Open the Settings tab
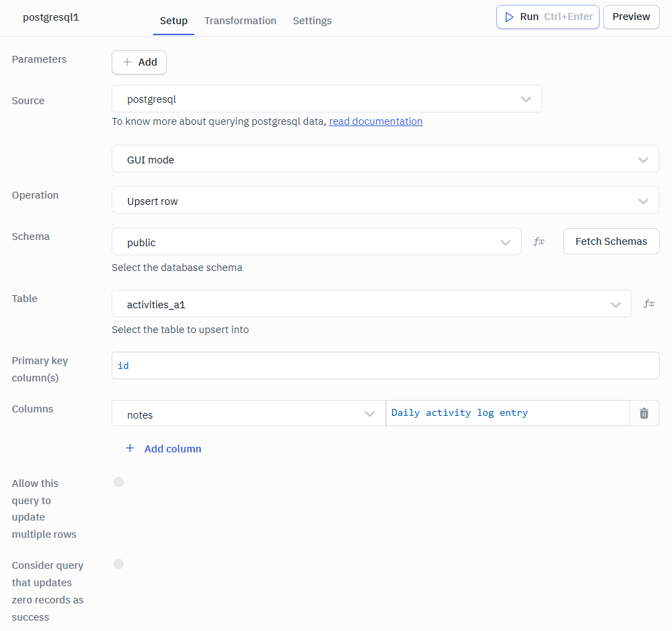This screenshot has width=672, height=631. [312, 21]
